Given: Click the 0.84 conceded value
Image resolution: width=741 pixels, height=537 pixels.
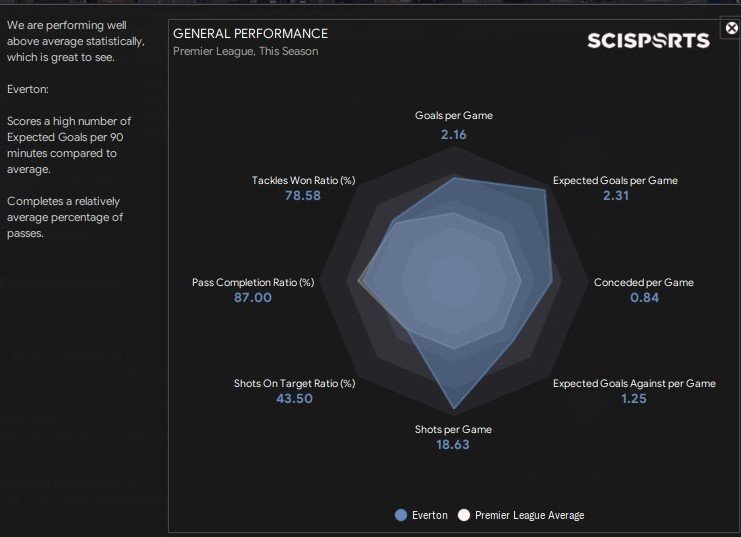Looking at the screenshot, I should [644, 298].
